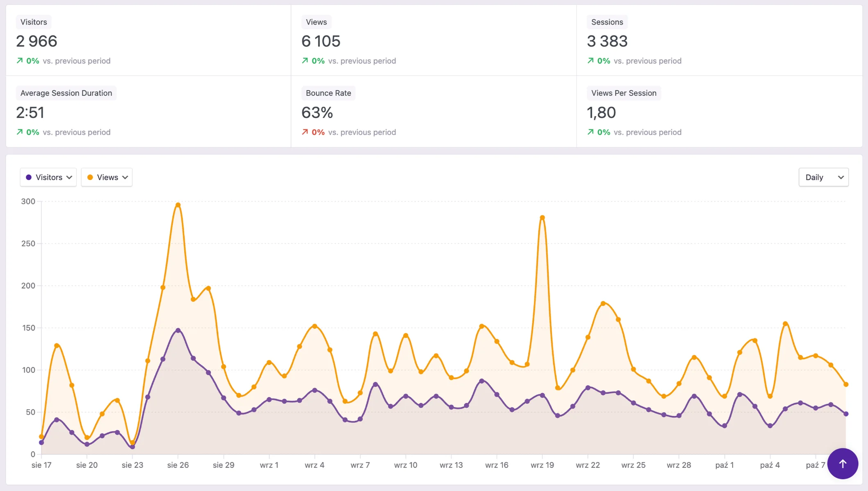Select the Visitors stat label

(34, 22)
